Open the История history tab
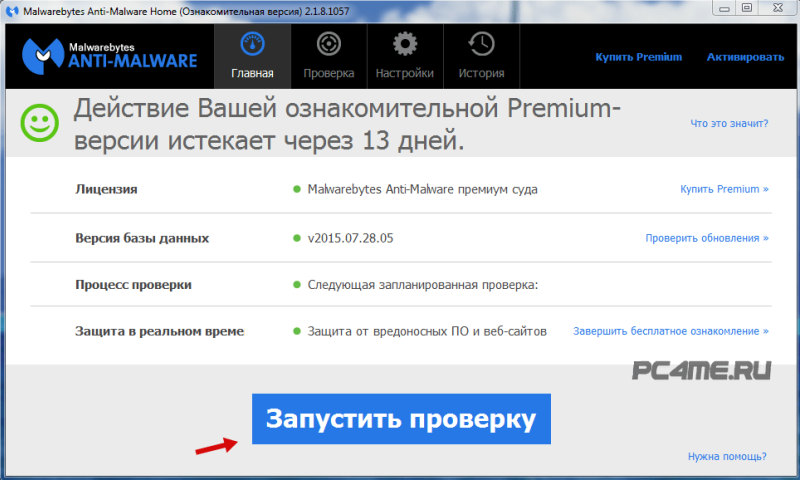This screenshot has height=480, width=800. pyautogui.click(x=481, y=56)
